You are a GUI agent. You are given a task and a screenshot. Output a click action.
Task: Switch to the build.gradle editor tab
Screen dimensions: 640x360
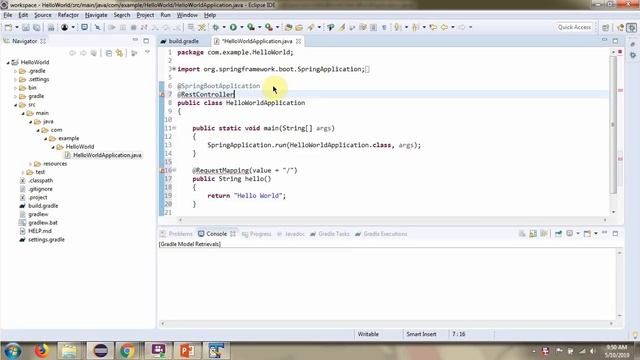click(x=180, y=41)
